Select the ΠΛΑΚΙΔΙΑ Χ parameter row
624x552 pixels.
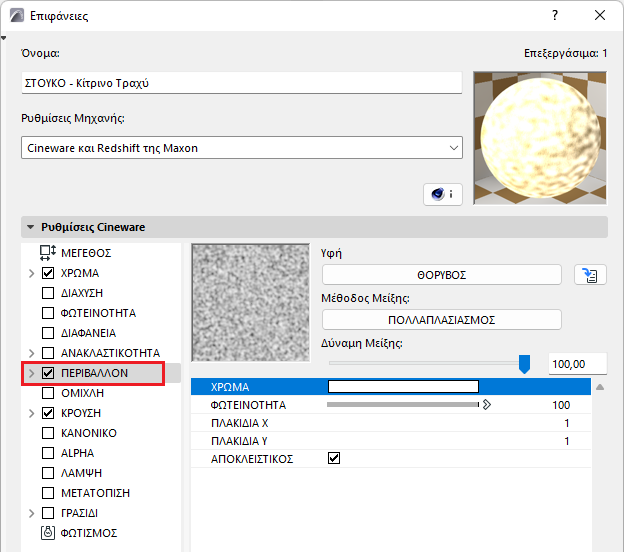(x=391, y=423)
